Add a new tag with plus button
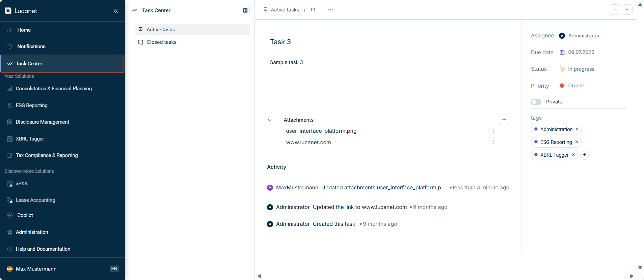Viewport: 644px width, 280px height. pyautogui.click(x=585, y=155)
